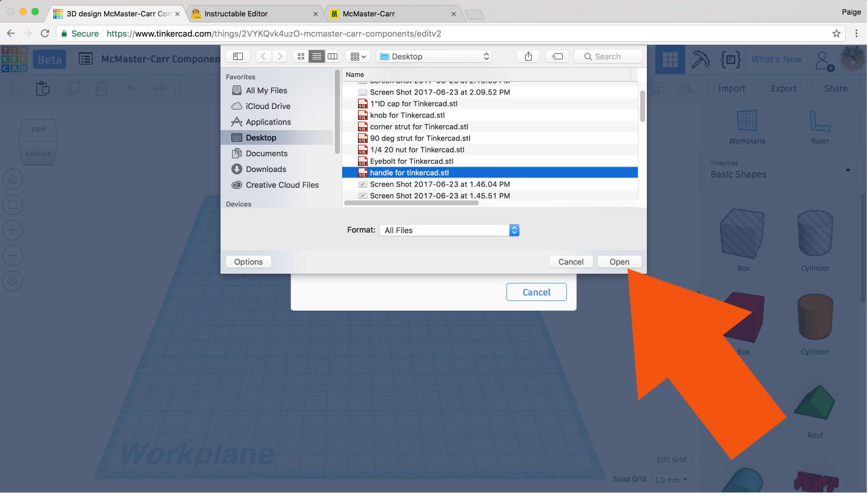Click Cancel in Tinkercad import dialog

point(537,292)
